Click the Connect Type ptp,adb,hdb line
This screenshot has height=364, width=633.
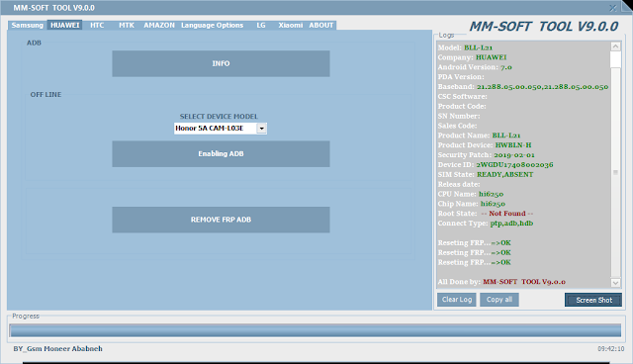pyautogui.click(x=486, y=224)
